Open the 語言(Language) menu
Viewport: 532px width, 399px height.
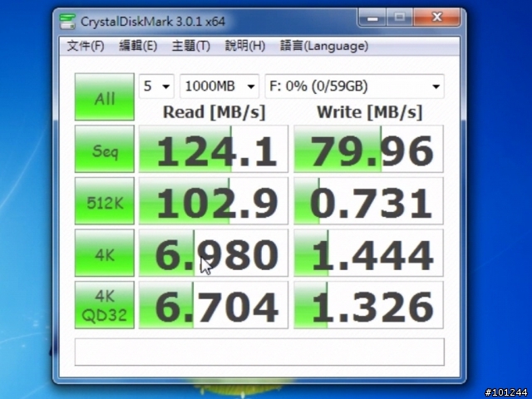tap(324, 46)
